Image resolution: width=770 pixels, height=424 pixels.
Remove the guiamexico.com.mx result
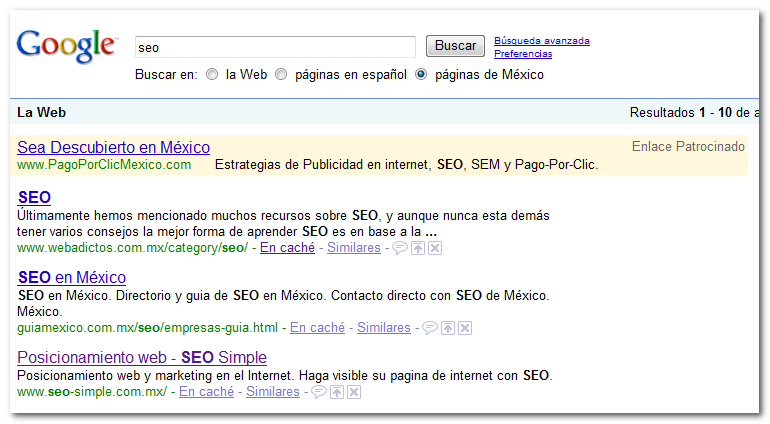click(x=465, y=328)
